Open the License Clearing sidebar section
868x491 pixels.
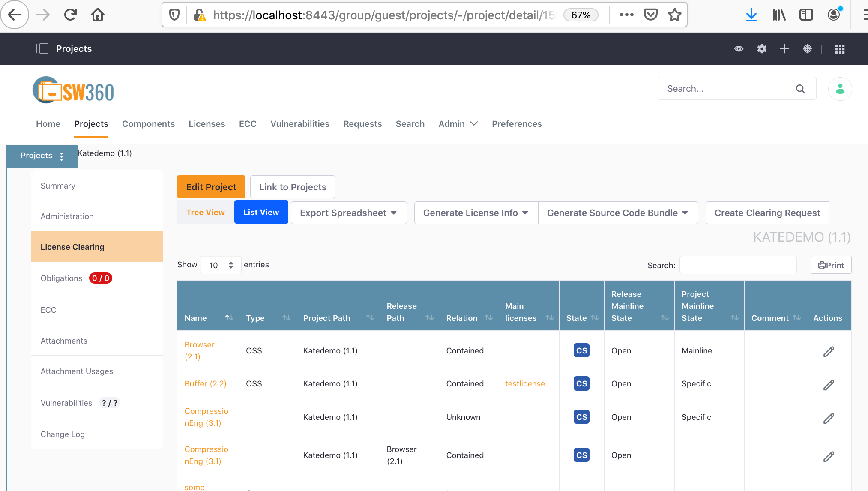[72, 246]
